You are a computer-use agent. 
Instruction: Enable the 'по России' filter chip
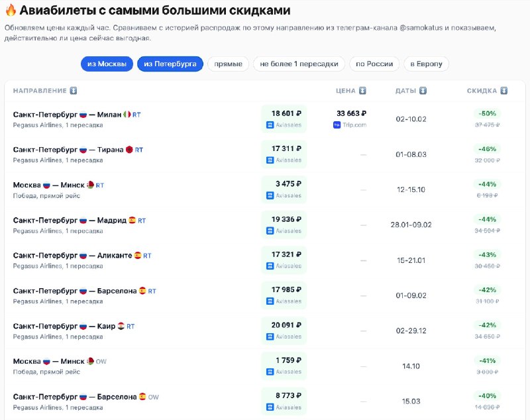pyautogui.click(x=374, y=64)
